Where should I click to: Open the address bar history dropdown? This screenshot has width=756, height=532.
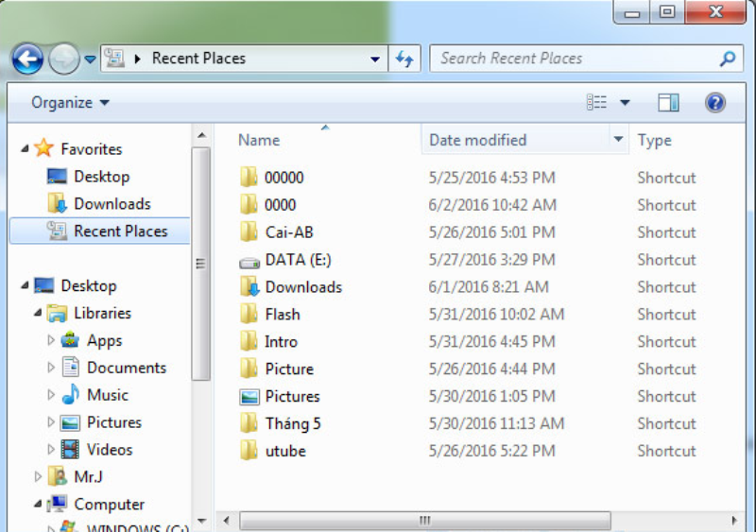pos(375,59)
